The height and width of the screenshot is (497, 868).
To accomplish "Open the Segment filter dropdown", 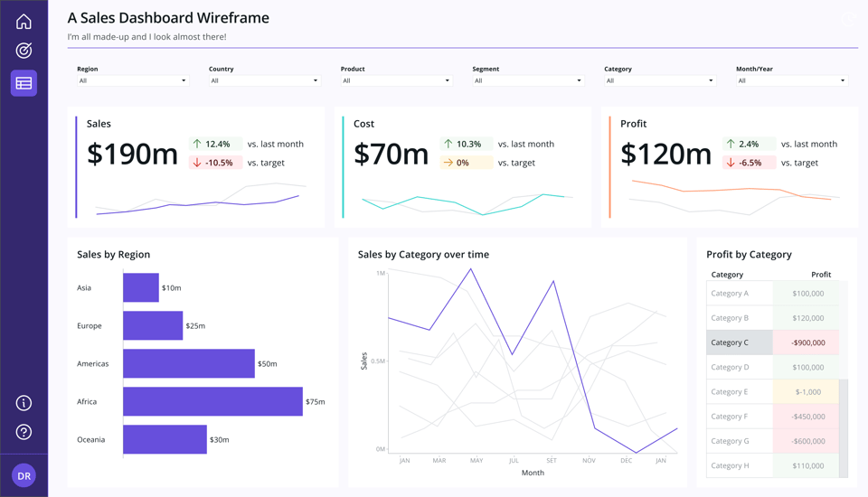I will click(x=528, y=80).
